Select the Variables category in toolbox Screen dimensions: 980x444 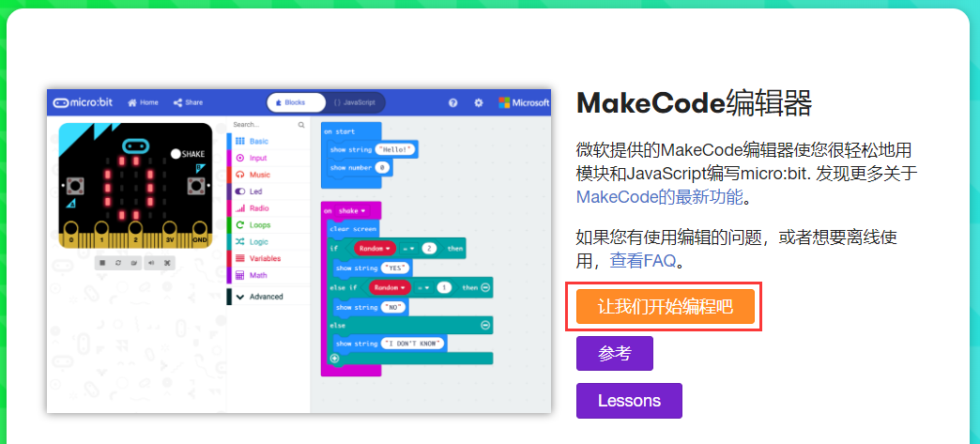point(264,258)
